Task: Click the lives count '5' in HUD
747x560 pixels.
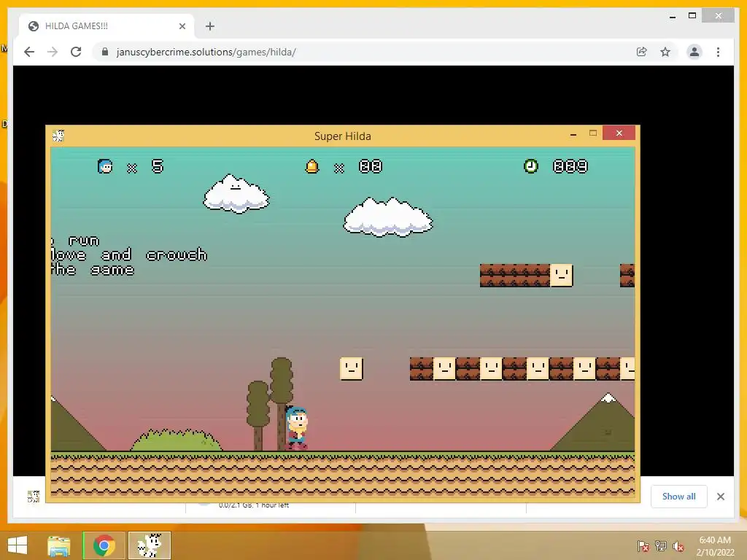Action: pos(158,166)
